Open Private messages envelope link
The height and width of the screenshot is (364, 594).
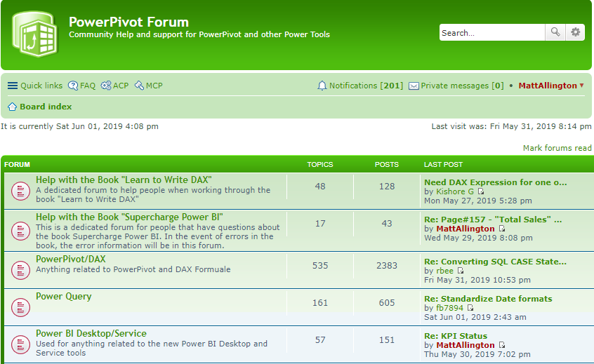point(456,86)
